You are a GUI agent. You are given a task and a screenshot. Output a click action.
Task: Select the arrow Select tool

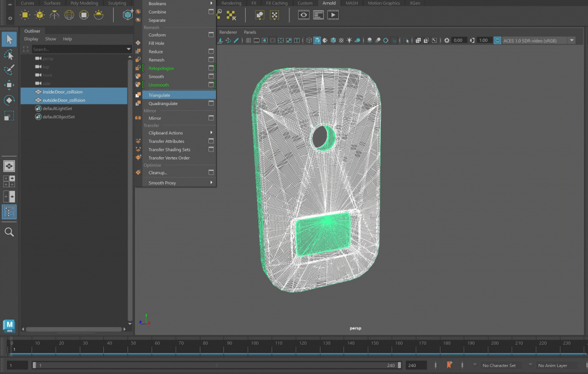9,39
